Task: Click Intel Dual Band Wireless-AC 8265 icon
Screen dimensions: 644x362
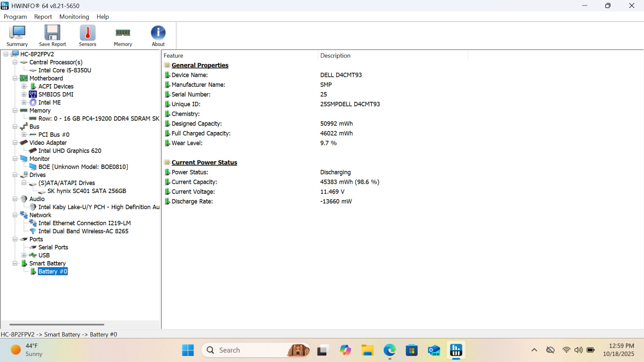Action: click(33, 231)
